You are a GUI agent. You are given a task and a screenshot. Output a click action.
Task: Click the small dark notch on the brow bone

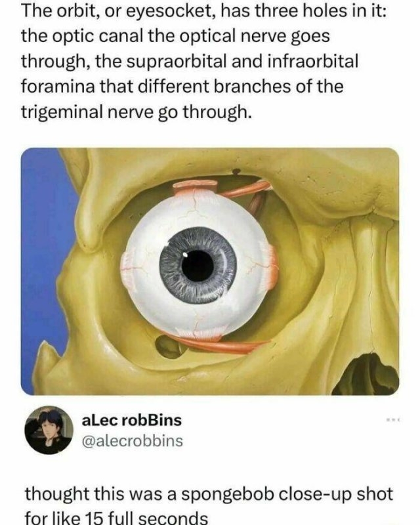[236, 172]
